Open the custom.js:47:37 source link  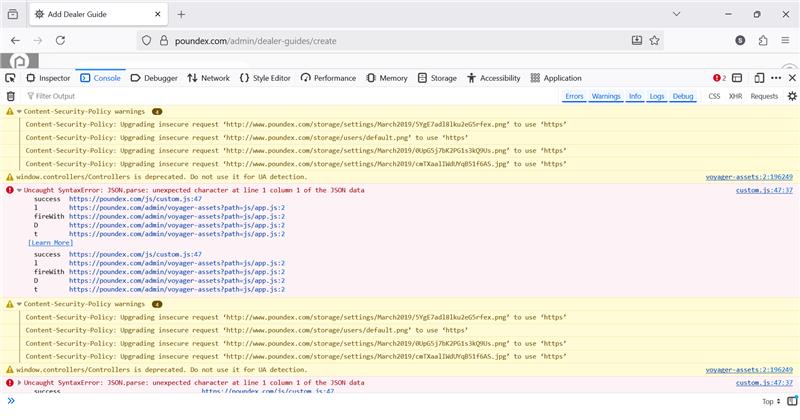[764, 189]
